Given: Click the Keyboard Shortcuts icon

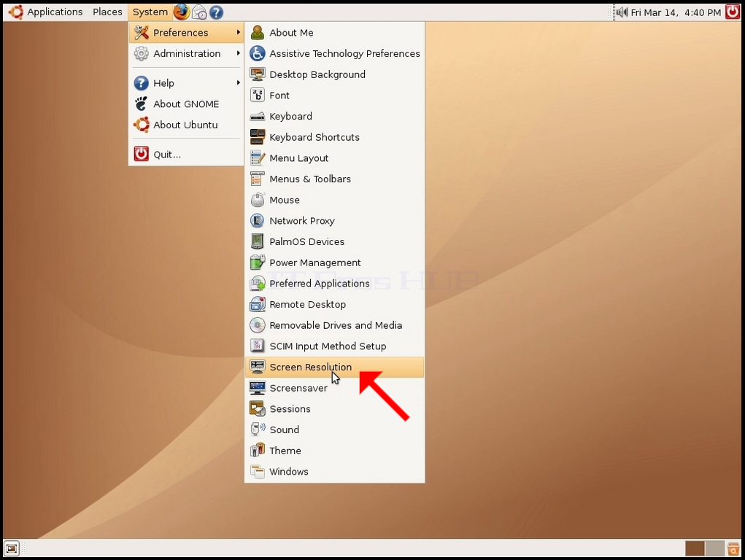Looking at the screenshot, I should point(258,137).
